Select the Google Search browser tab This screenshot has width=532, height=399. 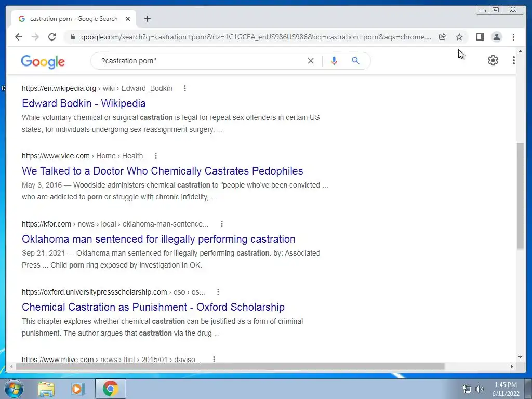[74, 19]
